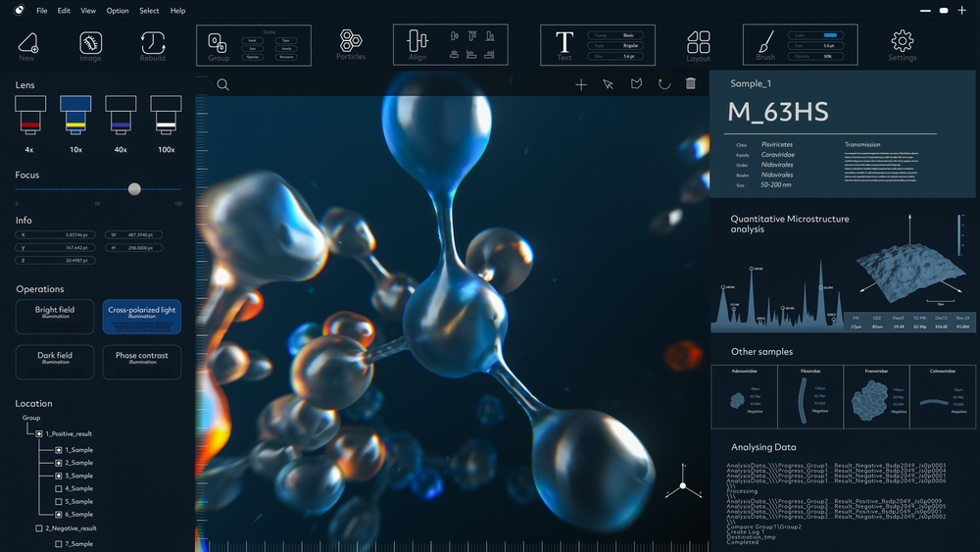Select the 4x lens objective
The image size is (980, 552).
pyautogui.click(x=30, y=115)
